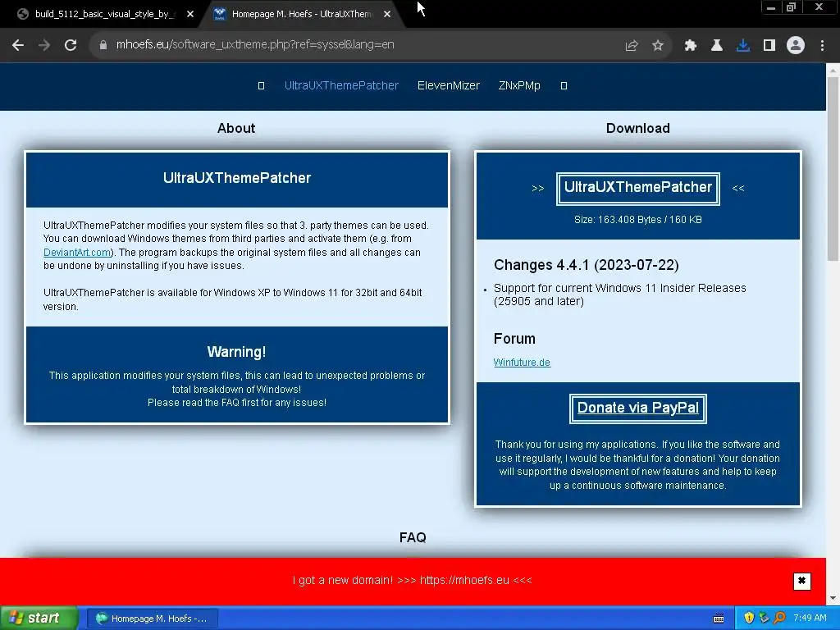Viewport: 840px width, 630px height.
Task: Click the right square icon in navigation bar
Action: pyautogui.click(x=564, y=85)
